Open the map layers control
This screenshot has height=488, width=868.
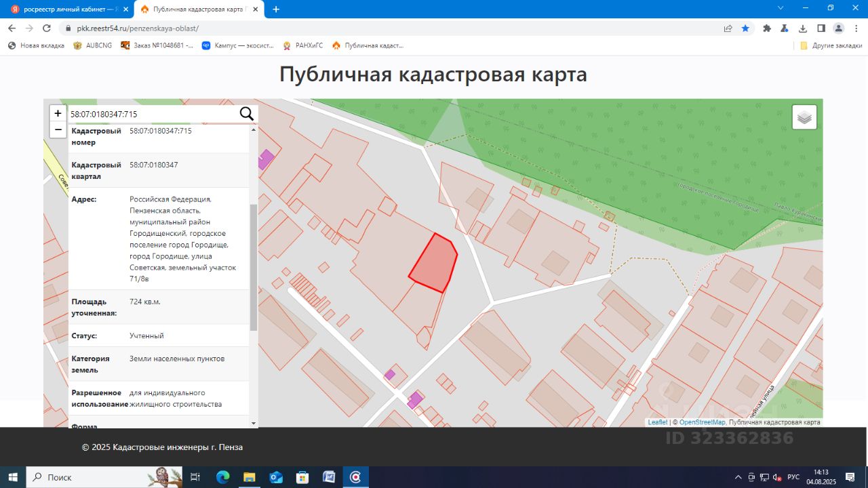click(804, 117)
